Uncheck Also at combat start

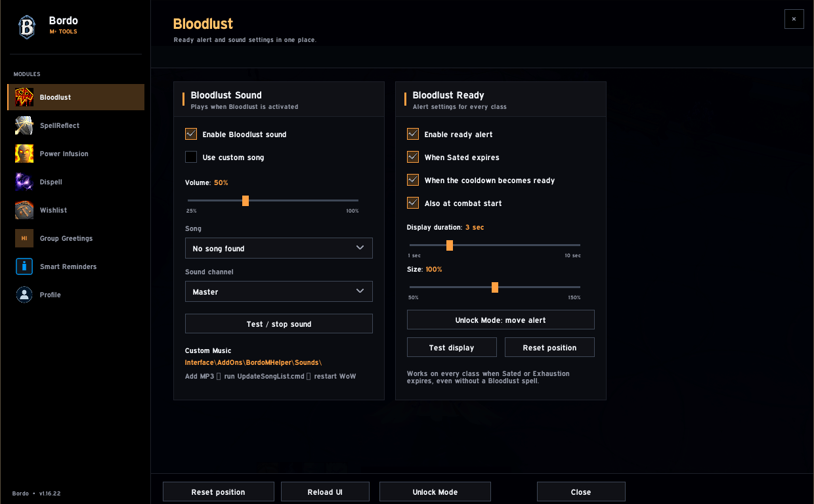click(413, 203)
